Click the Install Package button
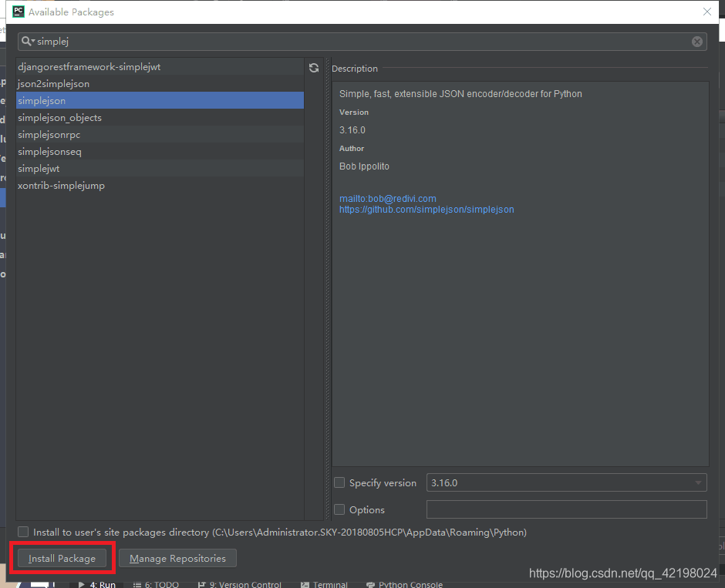Screen dimensions: 725x588 62,558
